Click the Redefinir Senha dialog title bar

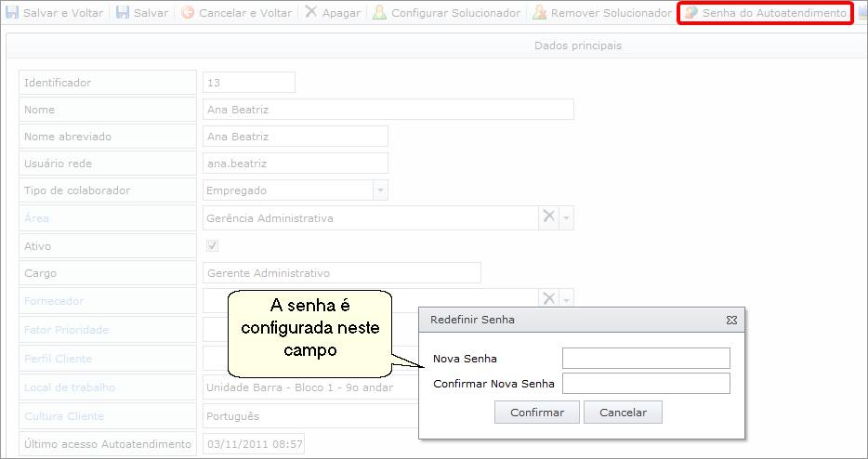click(581, 320)
